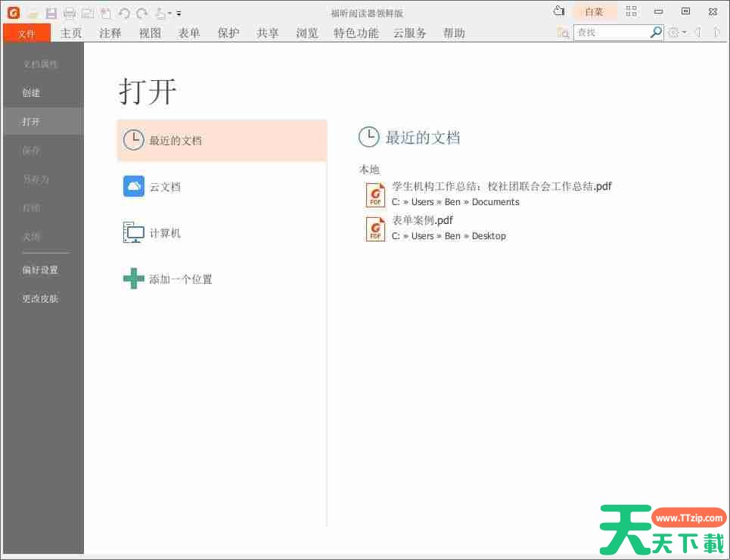
Task: Click the save disk icon in title bar
Action: coord(51,13)
